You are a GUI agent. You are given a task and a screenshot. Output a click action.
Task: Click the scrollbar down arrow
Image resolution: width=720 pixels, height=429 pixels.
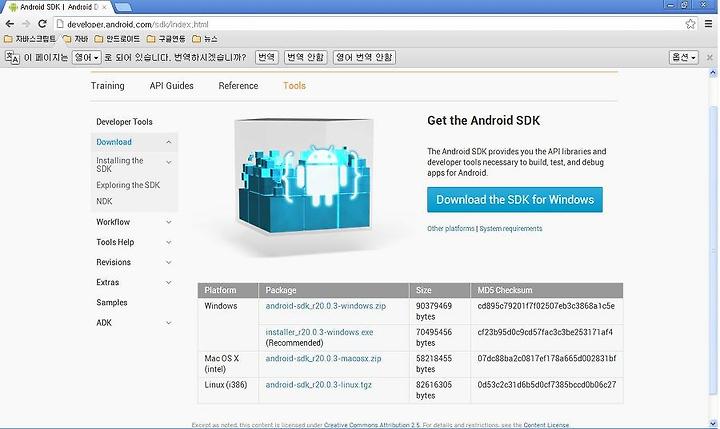point(713,423)
